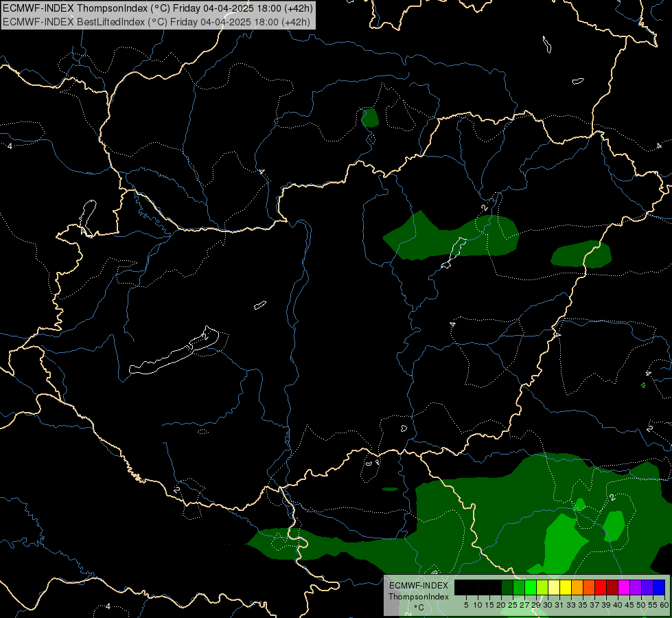The width and height of the screenshot is (672, 618).
Task: Select the orange 33–35 legend swatch
Action: click(577, 587)
